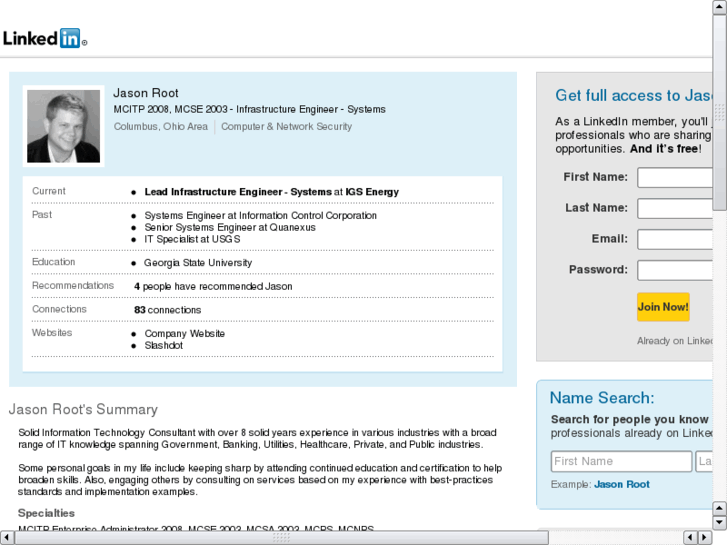Click Georgia State University education entry
Image resolution: width=727 pixels, height=545 pixels.
pos(198,263)
